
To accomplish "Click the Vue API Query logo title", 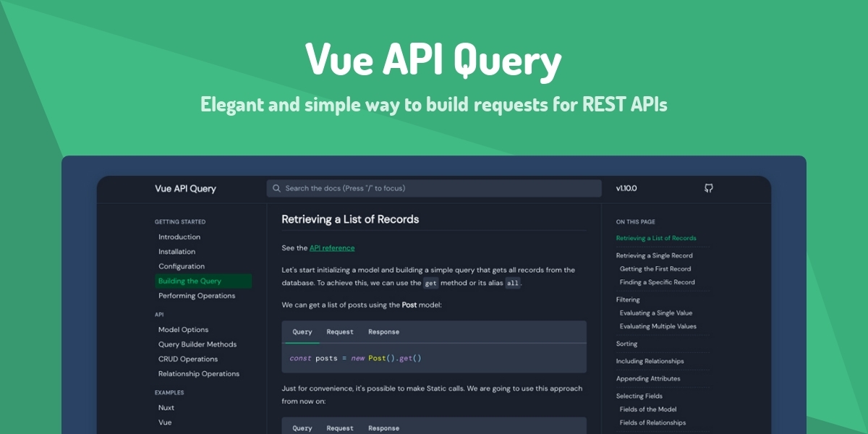I will (185, 189).
